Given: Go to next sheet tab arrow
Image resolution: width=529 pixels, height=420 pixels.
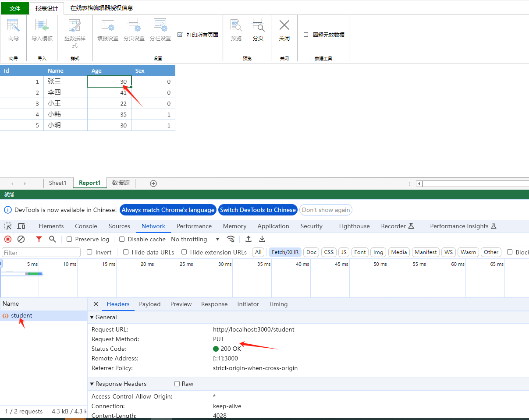Looking at the screenshot, I should (25, 184).
